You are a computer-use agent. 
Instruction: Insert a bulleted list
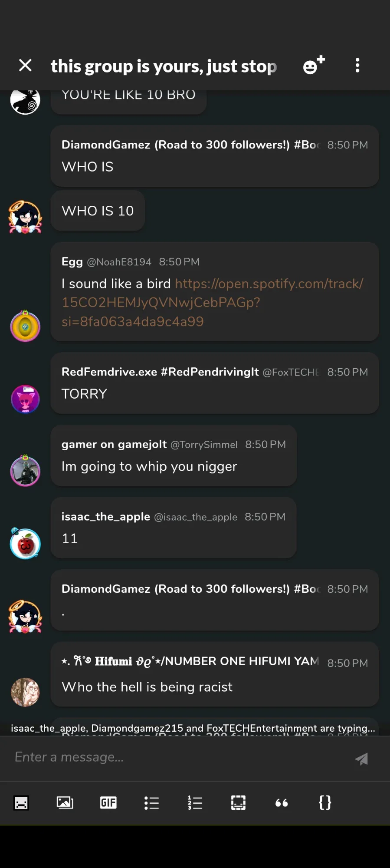pos(151,803)
